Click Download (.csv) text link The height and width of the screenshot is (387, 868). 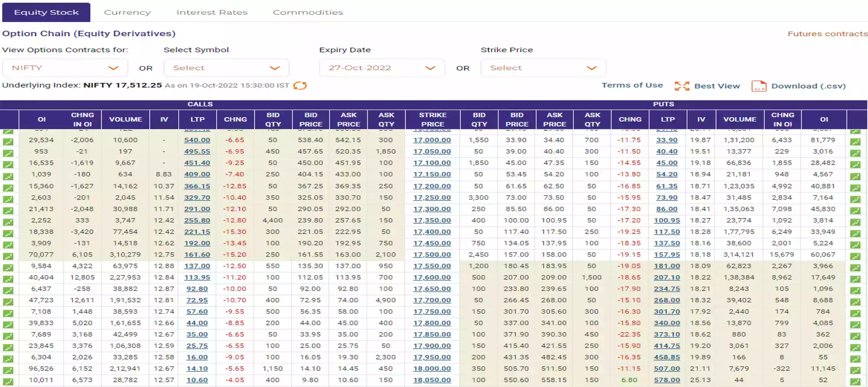809,86
